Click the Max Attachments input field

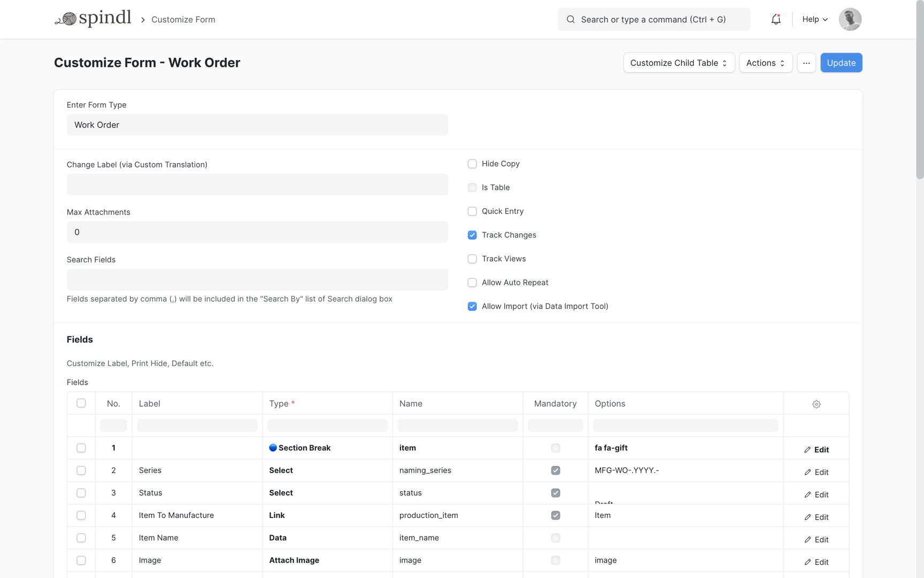click(257, 232)
